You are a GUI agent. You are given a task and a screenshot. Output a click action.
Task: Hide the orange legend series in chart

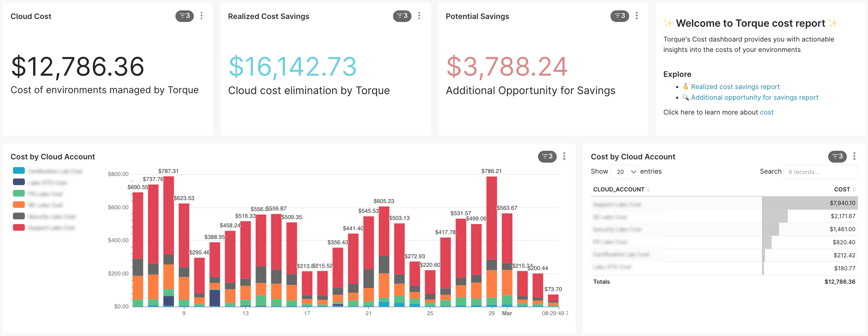[19, 205]
